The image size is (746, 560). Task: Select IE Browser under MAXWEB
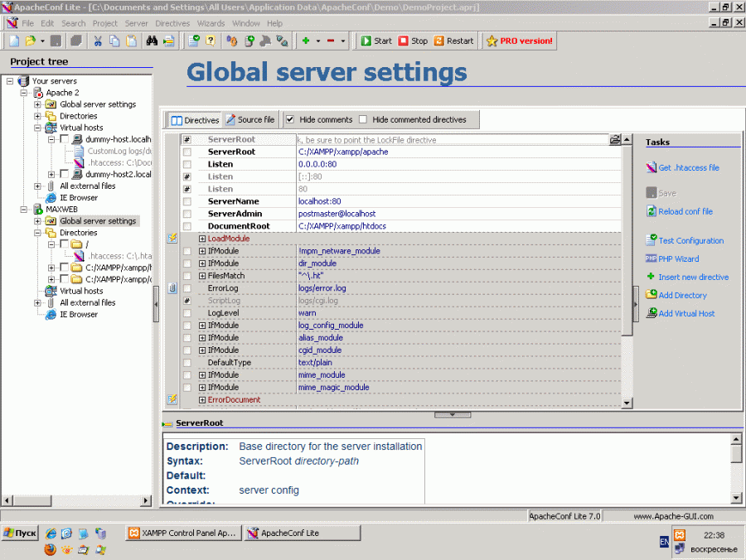[79, 315]
